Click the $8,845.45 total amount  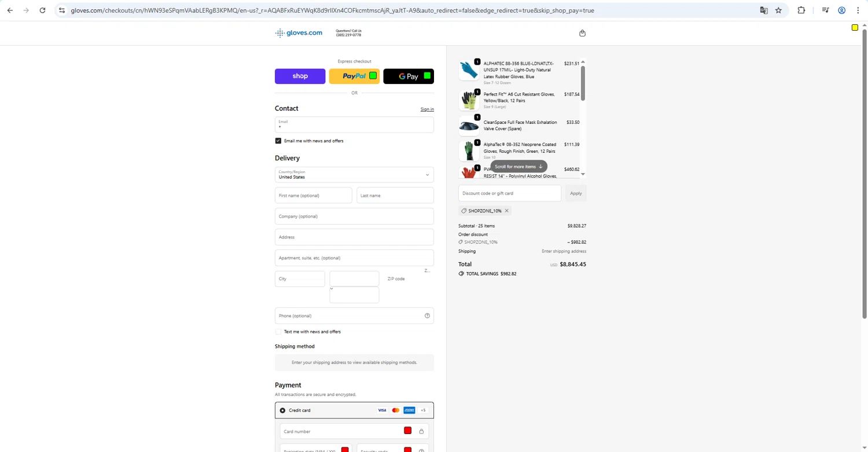tap(573, 264)
